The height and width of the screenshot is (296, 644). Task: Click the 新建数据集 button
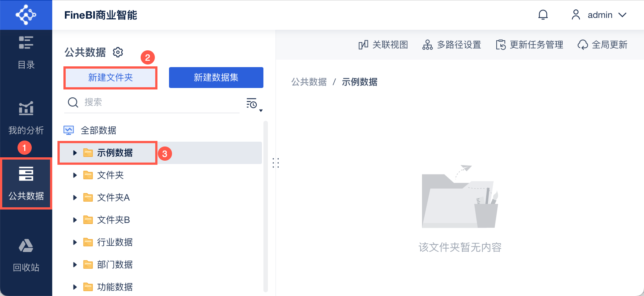[x=216, y=78]
